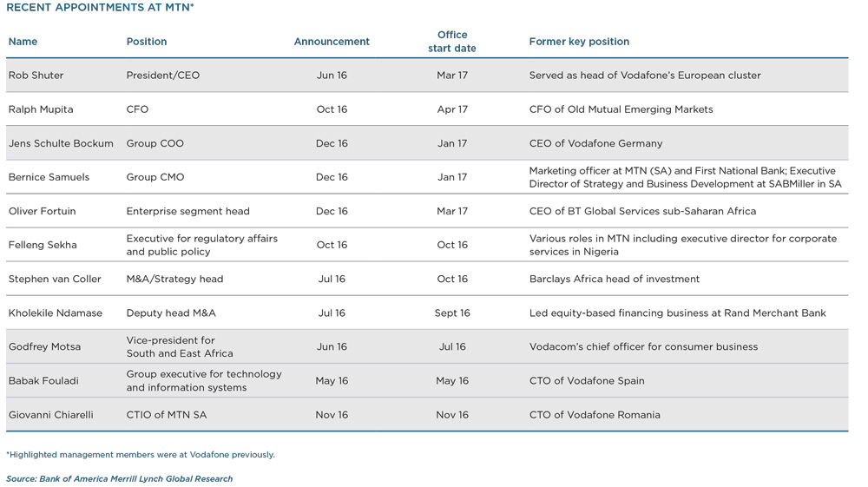This screenshot has width=868, height=487.
Task: Click the Name column header
Action: tap(23, 42)
